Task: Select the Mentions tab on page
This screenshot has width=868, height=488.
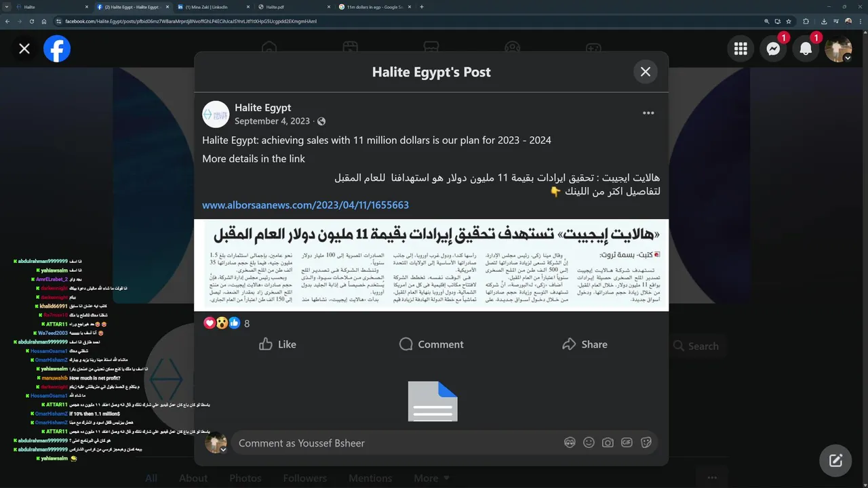Action: (370, 479)
